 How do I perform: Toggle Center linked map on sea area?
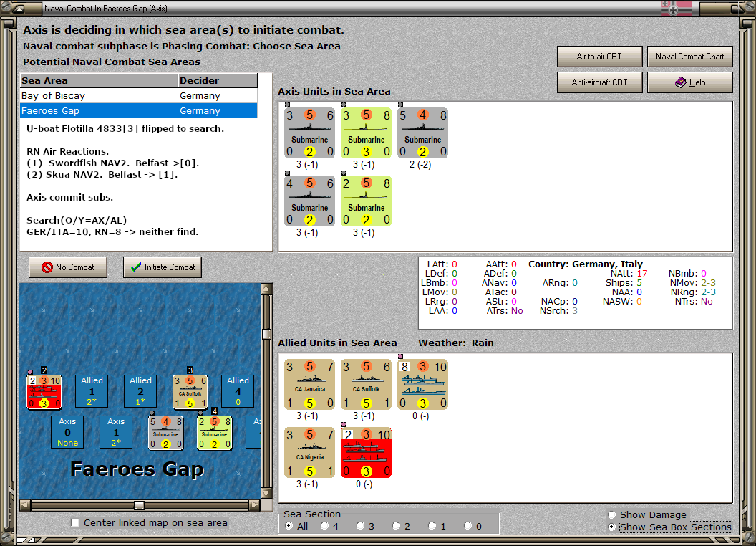tap(75, 523)
